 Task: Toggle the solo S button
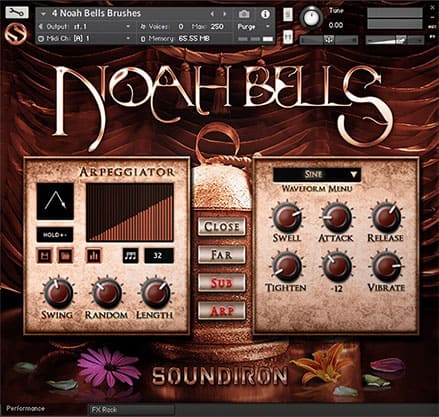288,14
